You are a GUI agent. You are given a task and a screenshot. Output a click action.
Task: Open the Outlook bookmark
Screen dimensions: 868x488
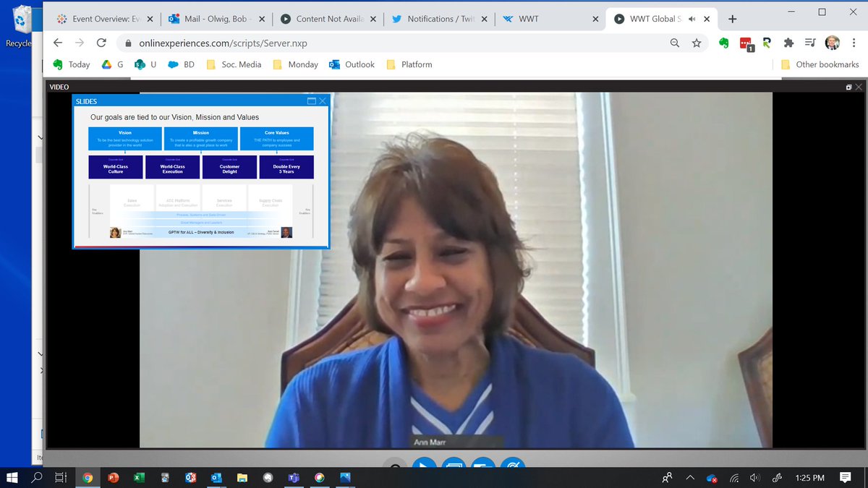[352, 64]
